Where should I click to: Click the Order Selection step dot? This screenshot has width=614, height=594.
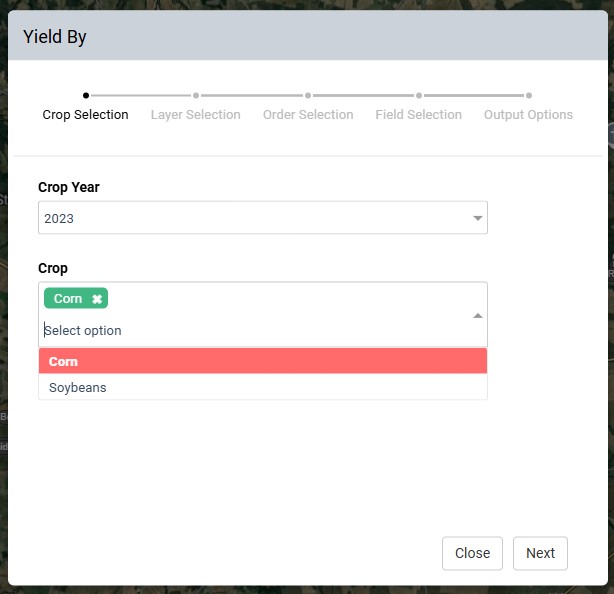(308, 95)
